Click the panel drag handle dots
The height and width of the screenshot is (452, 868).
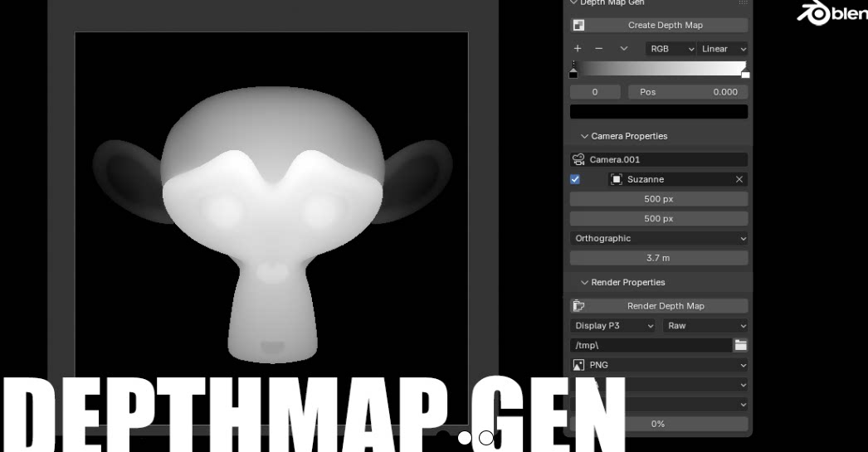click(x=743, y=2)
